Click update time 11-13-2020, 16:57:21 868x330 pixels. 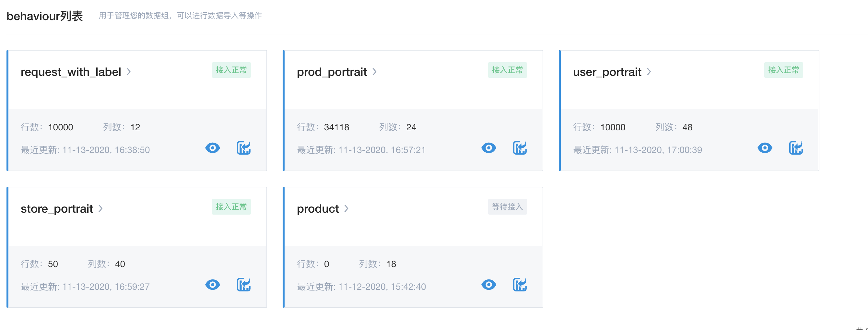click(x=382, y=150)
